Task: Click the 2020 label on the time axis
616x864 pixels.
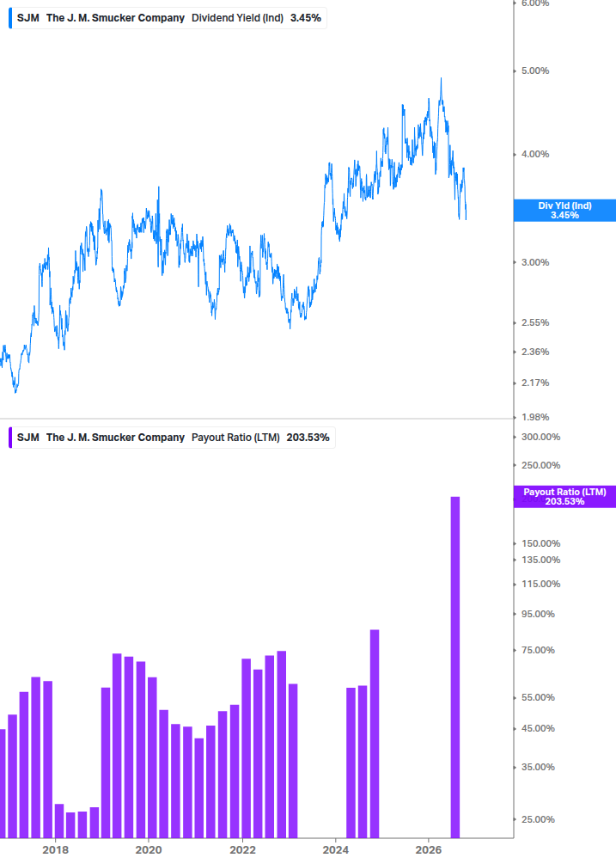Action: pos(149,849)
